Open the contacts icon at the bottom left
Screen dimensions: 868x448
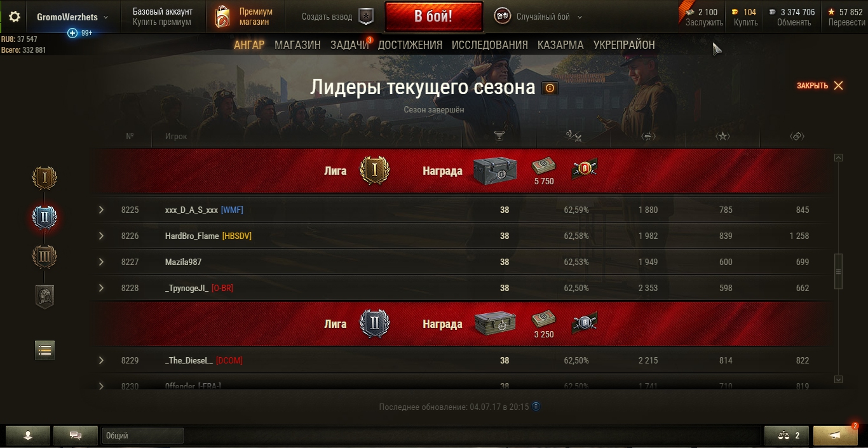point(28,435)
